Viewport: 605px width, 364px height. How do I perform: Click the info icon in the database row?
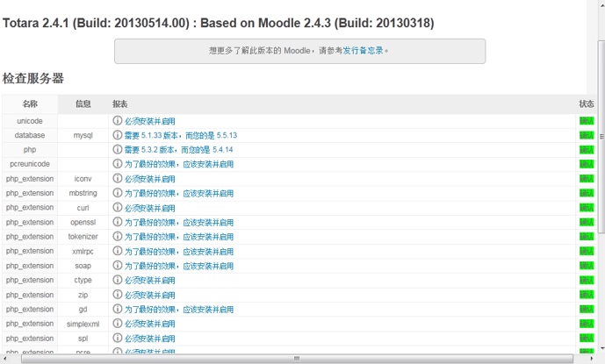(118, 135)
